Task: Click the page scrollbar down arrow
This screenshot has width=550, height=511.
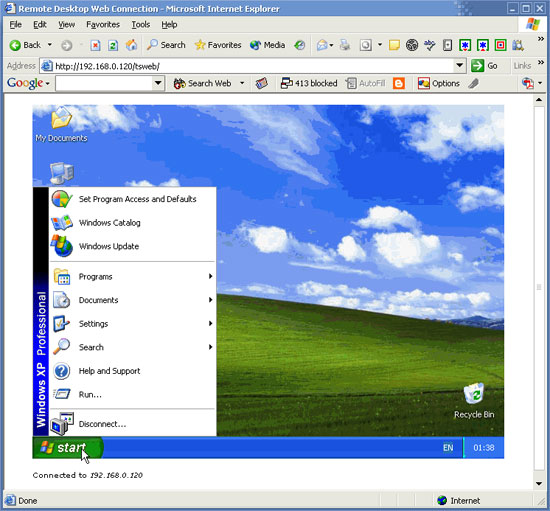Action: pos(539,484)
